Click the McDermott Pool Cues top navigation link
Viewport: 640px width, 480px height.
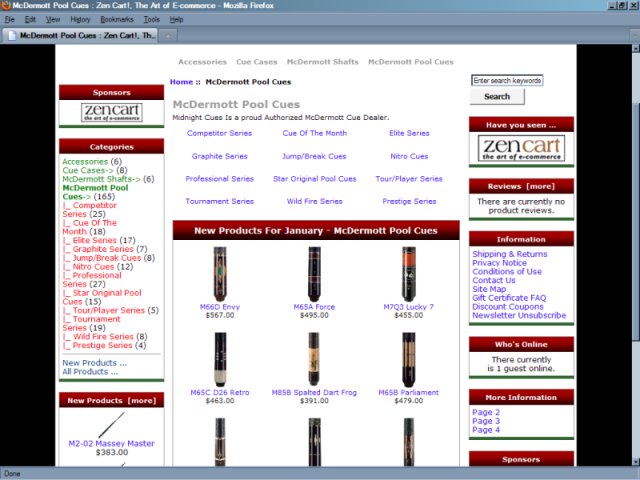(x=411, y=62)
